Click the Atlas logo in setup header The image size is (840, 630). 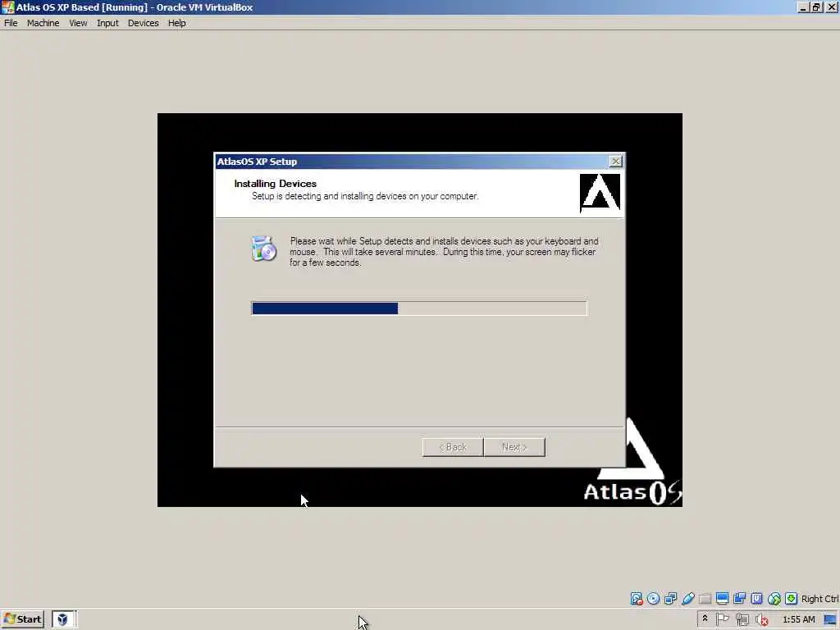pyautogui.click(x=600, y=193)
